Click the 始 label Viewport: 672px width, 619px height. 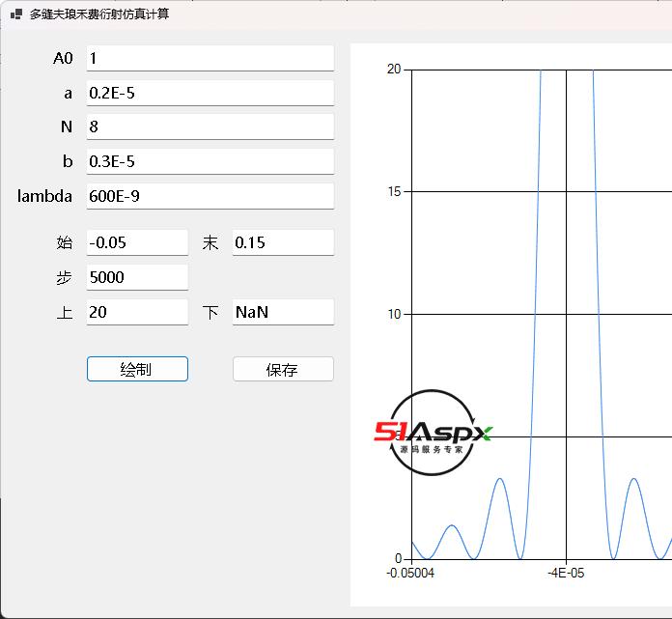point(65,242)
